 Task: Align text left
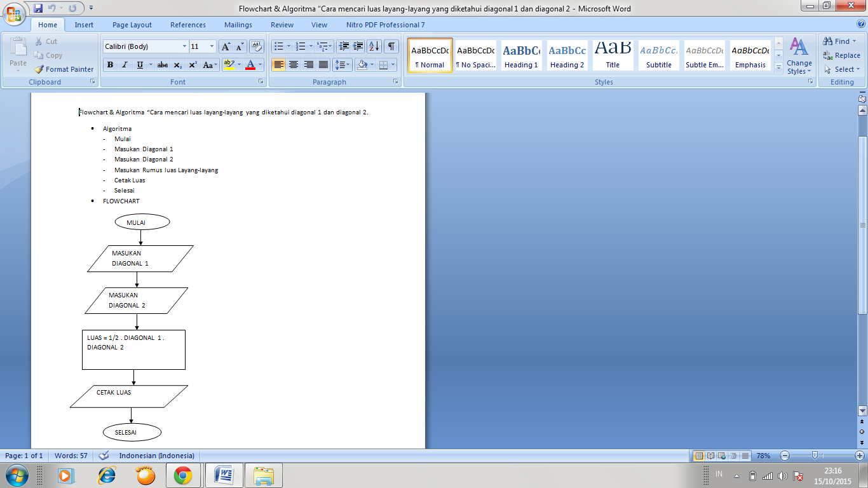[278, 65]
